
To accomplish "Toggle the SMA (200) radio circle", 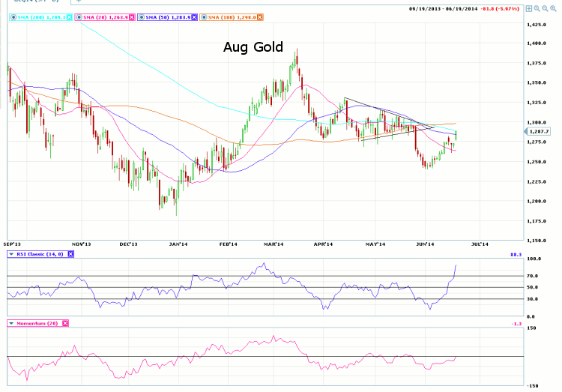I will tap(13, 17).
